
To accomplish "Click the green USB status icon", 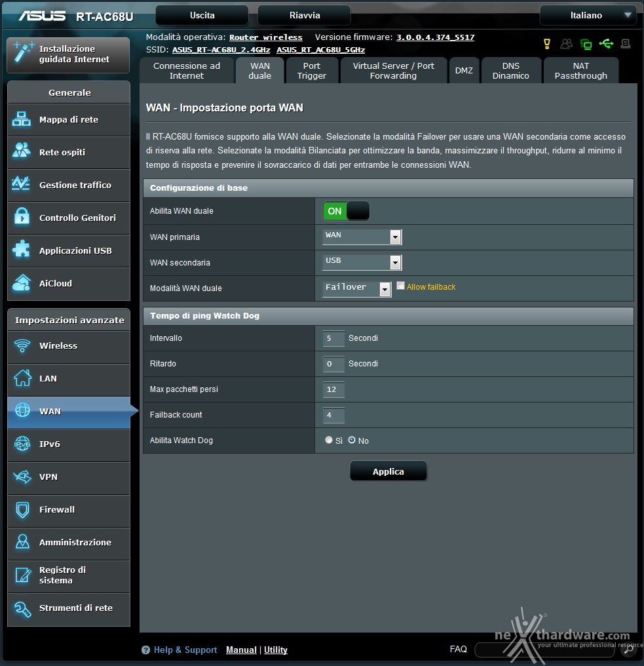I will (606, 43).
